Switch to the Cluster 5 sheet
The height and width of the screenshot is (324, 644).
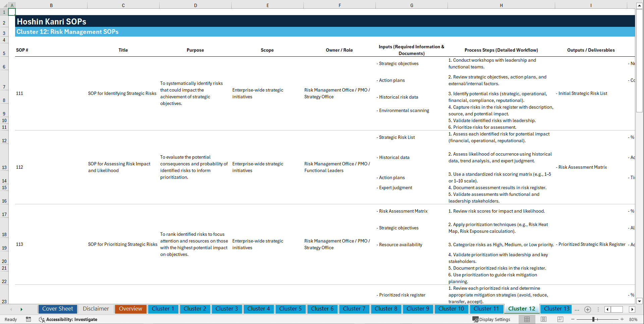(x=290, y=309)
